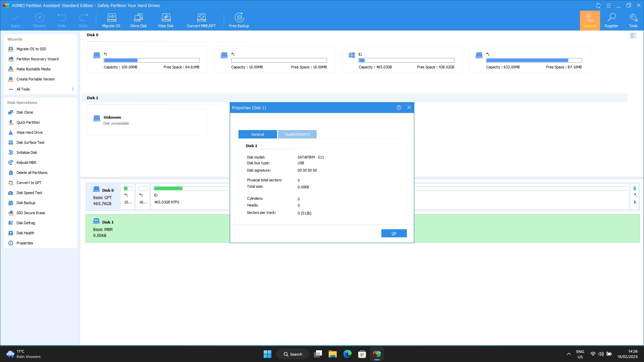Open Microsoft Store from taskbar

coord(362,354)
